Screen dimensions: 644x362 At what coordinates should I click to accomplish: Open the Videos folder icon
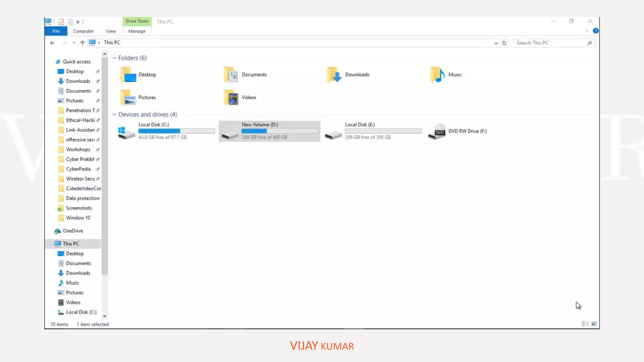231,98
